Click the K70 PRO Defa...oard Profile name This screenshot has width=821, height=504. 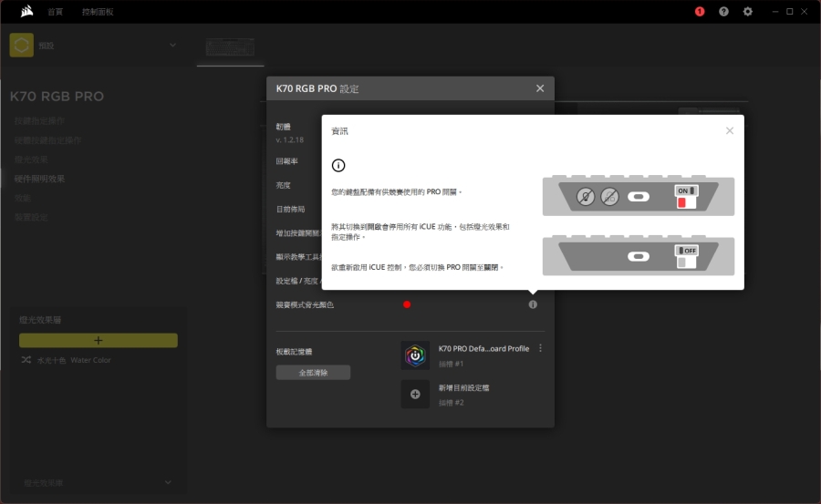[x=483, y=348]
